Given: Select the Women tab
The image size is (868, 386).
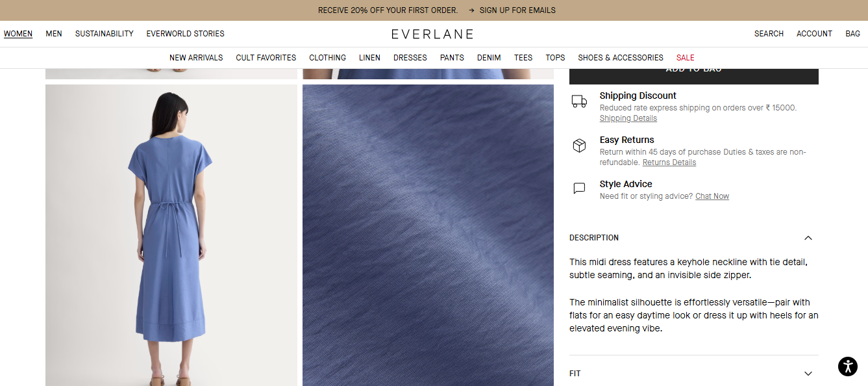Looking at the screenshot, I should pos(18,34).
